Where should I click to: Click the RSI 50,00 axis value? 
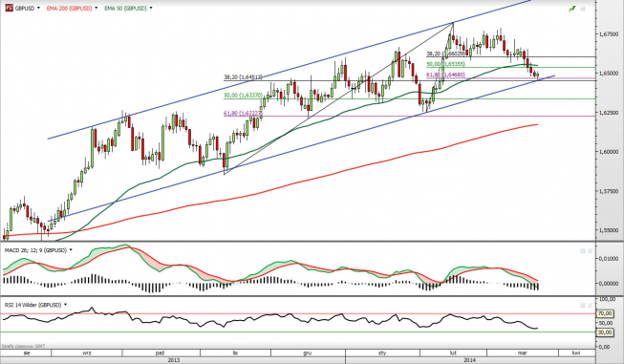point(605,323)
